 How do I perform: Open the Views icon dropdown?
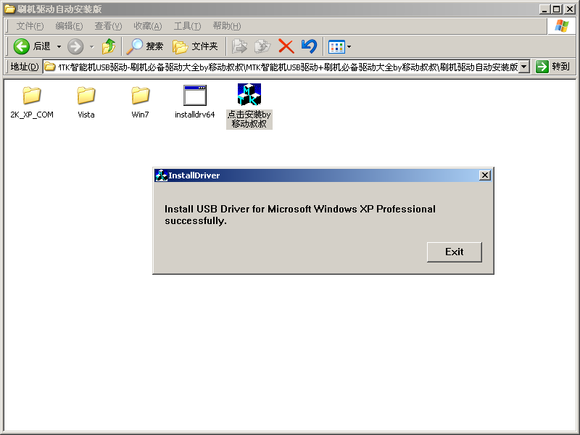(x=340, y=47)
